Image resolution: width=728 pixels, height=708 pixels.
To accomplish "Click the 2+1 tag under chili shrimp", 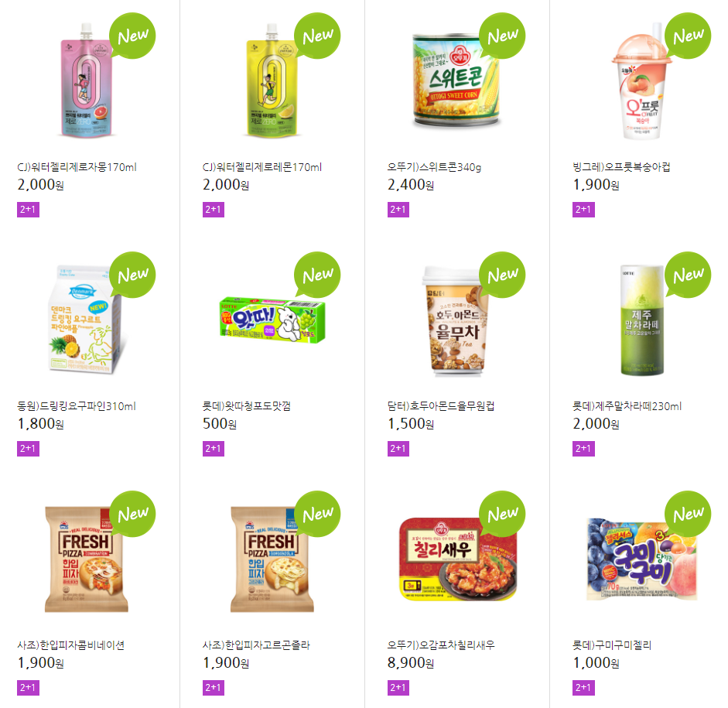I will click(x=398, y=688).
